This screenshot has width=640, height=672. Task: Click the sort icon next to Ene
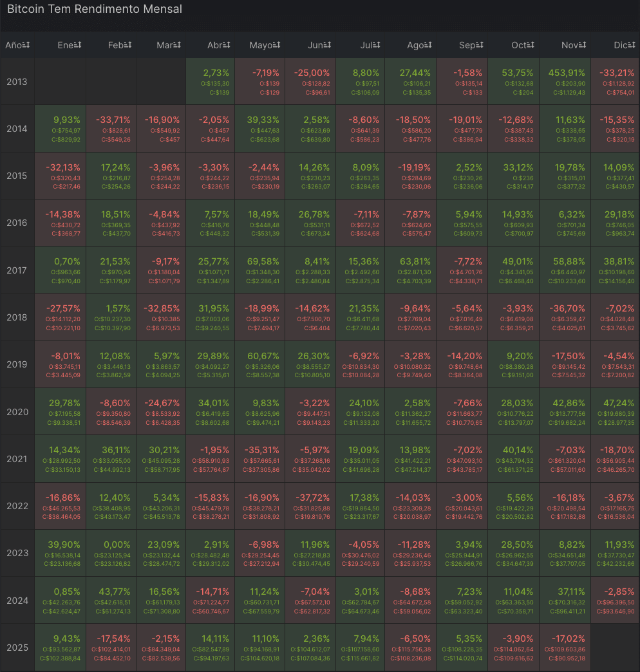point(78,45)
